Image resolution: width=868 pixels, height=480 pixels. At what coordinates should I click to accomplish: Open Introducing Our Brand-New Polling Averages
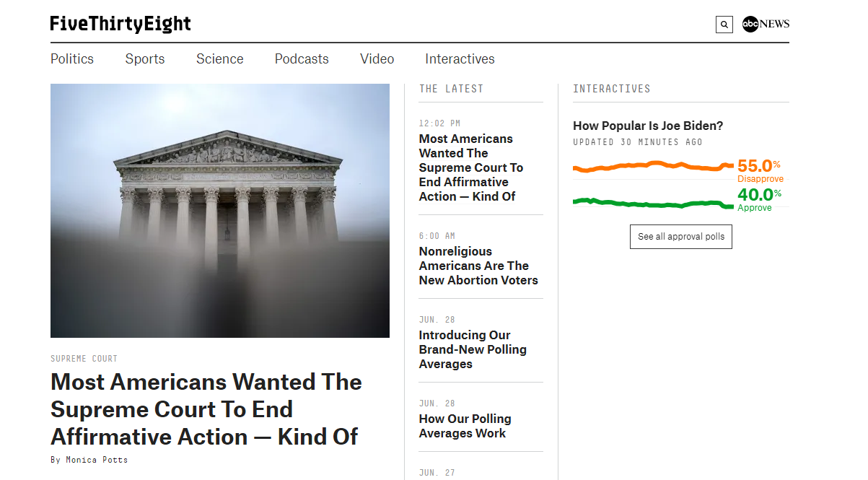[x=473, y=349]
